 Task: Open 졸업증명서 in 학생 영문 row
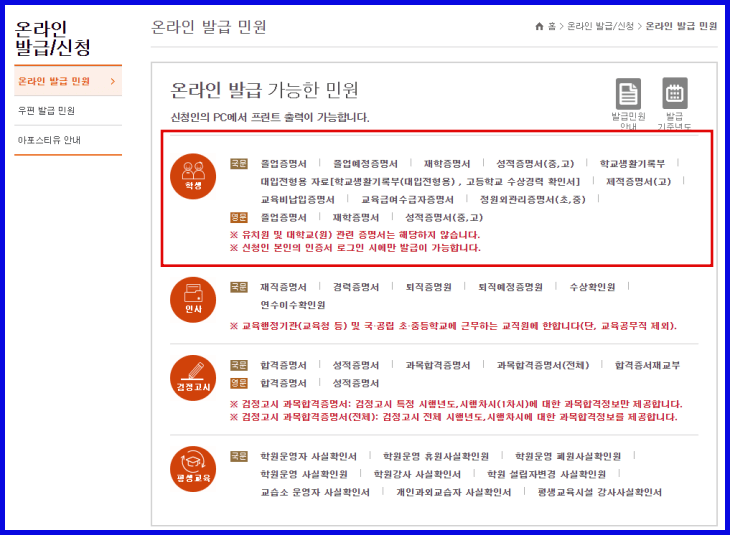click(284, 217)
